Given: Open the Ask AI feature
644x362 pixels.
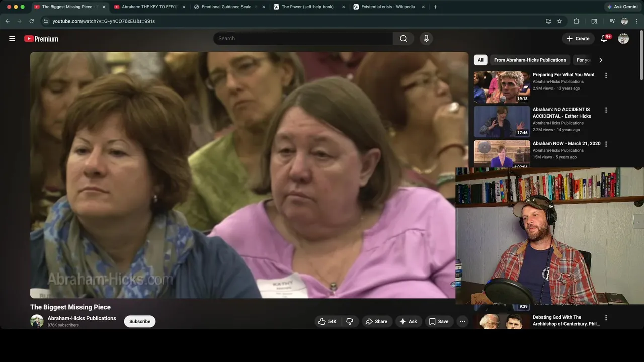Looking at the screenshot, I should (408, 321).
